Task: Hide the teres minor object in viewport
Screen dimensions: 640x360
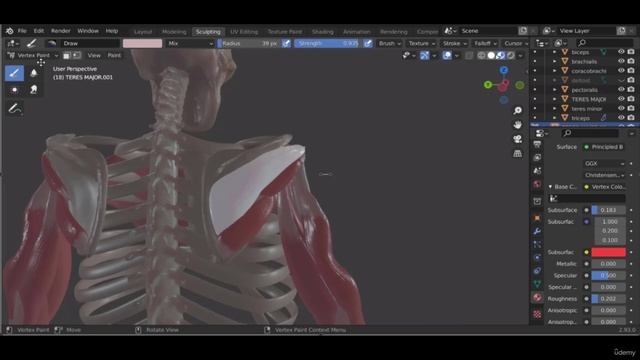Action: [621, 108]
